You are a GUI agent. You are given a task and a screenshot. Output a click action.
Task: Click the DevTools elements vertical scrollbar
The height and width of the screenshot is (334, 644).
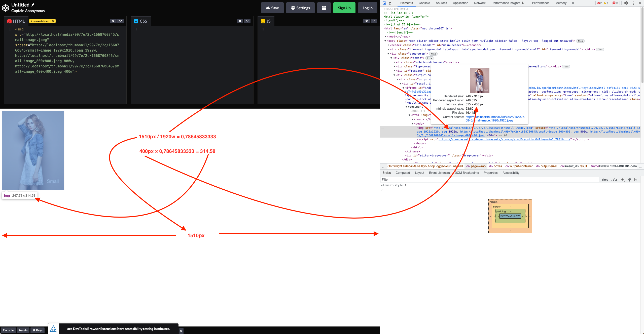tap(642, 45)
